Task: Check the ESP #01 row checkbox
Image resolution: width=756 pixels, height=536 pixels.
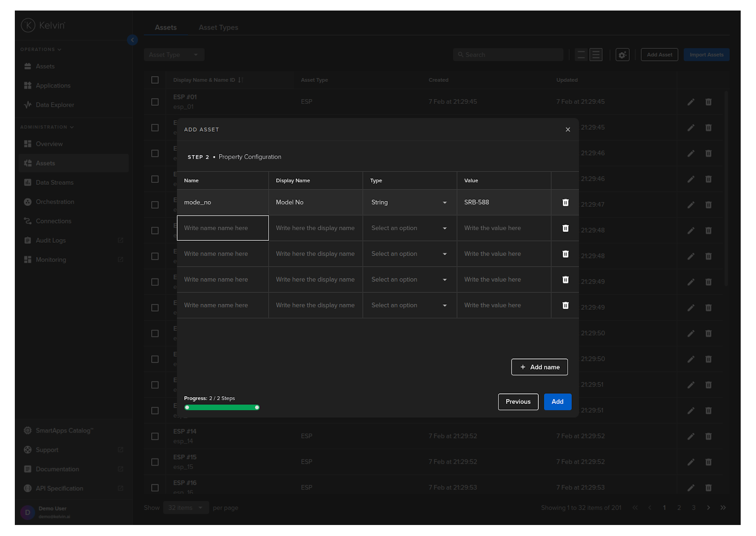Action: tap(155, 102)
